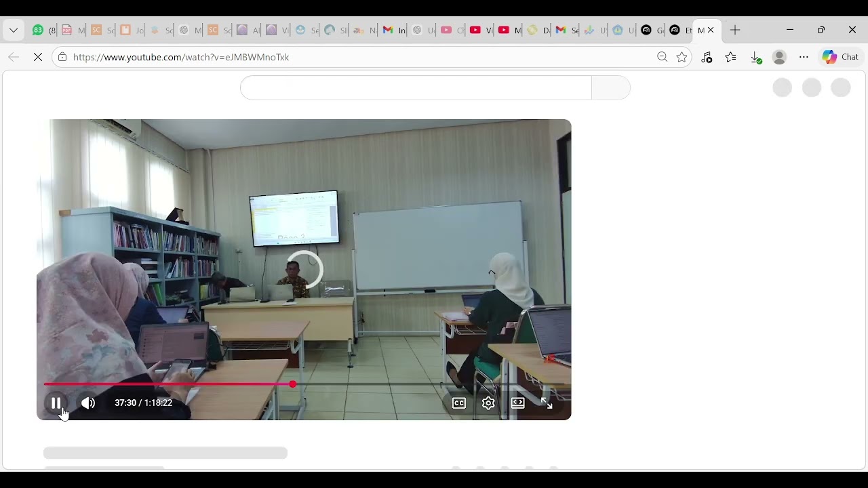The width and height of the screenshot is (868, 488).
Task: Open the tab search chevron menu
Action: [14, 30]
